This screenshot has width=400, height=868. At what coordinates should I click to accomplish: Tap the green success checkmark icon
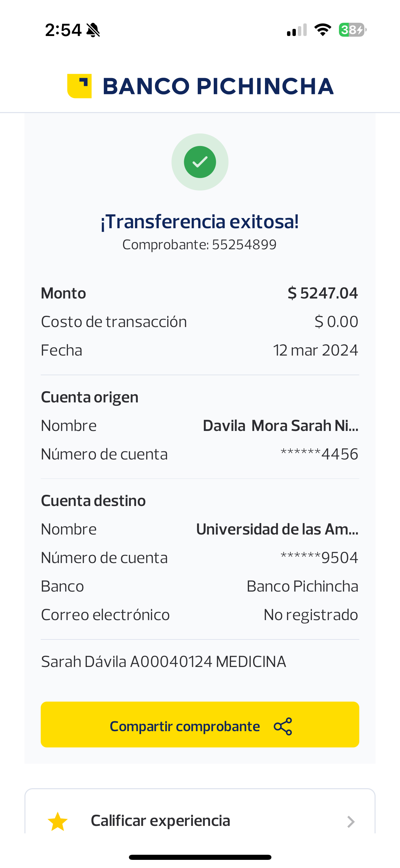tap(200, 162)
